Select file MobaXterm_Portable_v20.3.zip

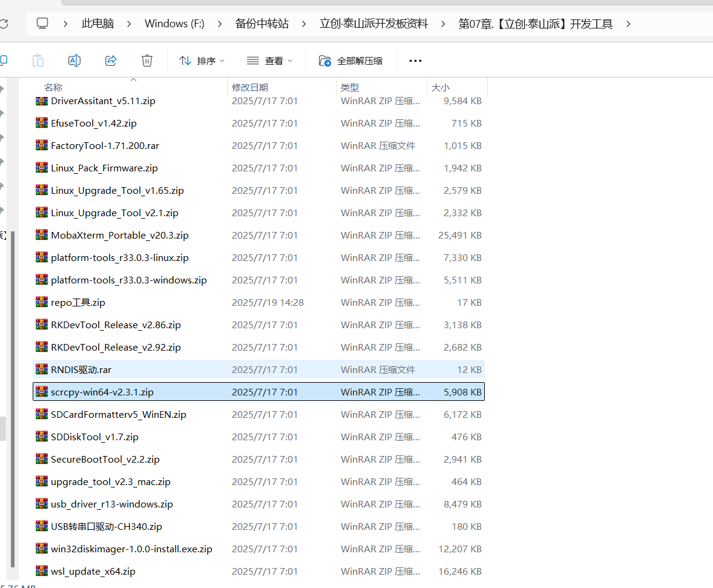tap(258, 236)
